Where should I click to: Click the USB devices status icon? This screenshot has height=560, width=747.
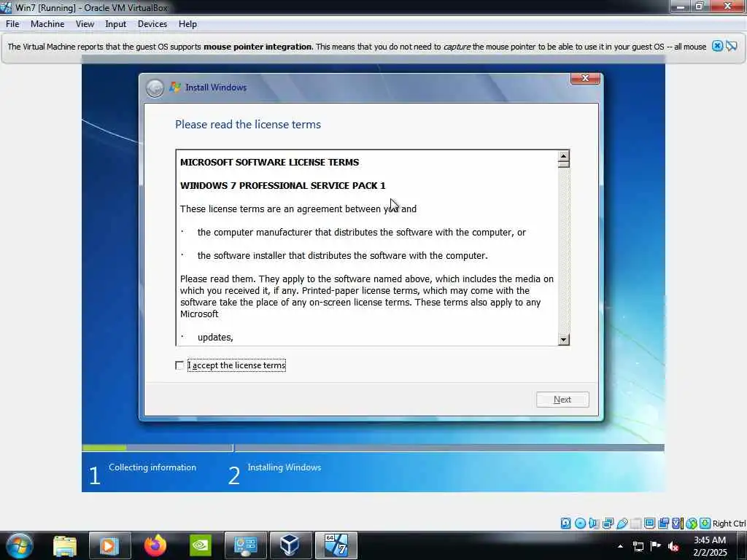(622, 524)
